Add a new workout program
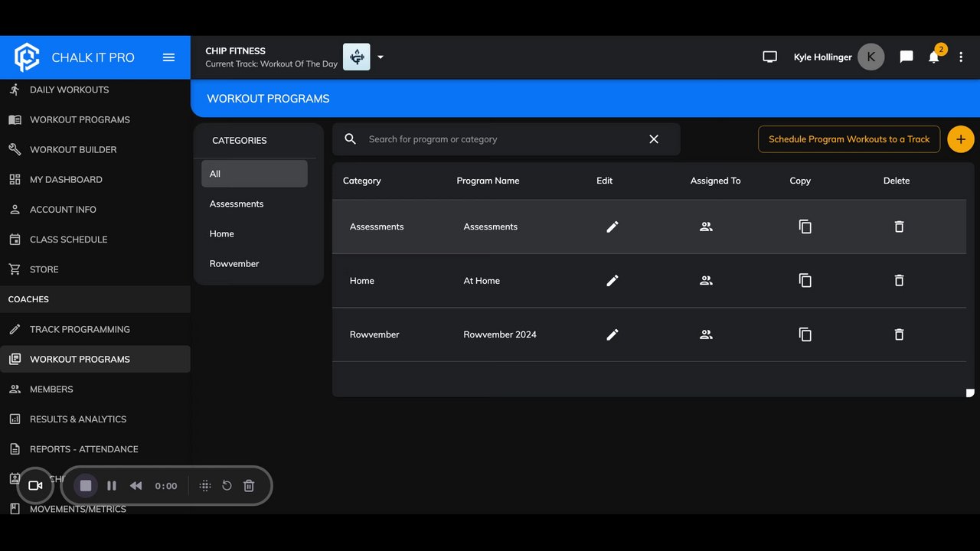 (x=961, y=139)
